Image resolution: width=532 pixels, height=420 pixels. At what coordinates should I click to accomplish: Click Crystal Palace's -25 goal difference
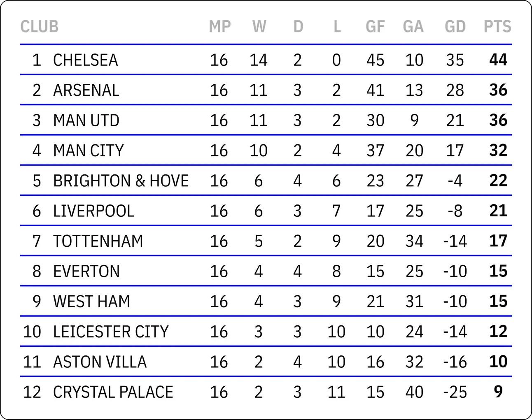(455, 392)
